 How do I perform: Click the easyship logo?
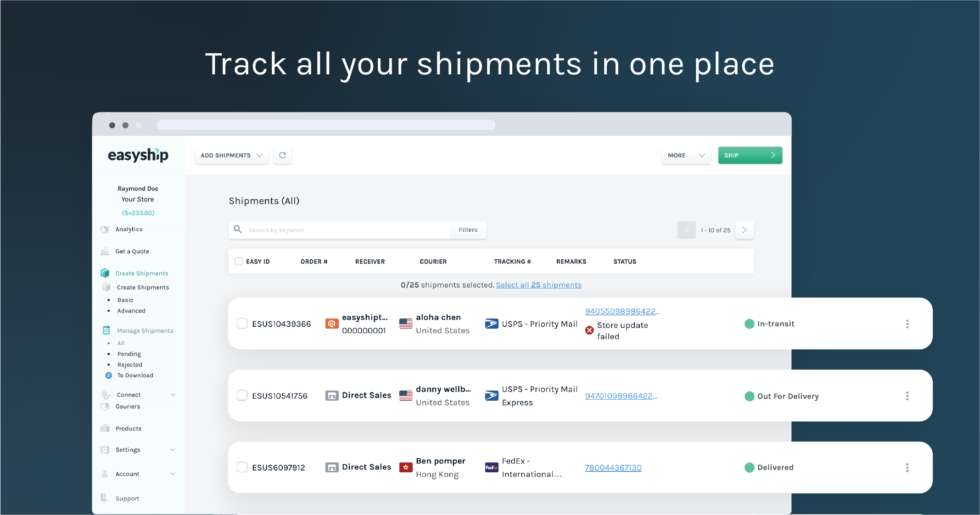point(138,155)
